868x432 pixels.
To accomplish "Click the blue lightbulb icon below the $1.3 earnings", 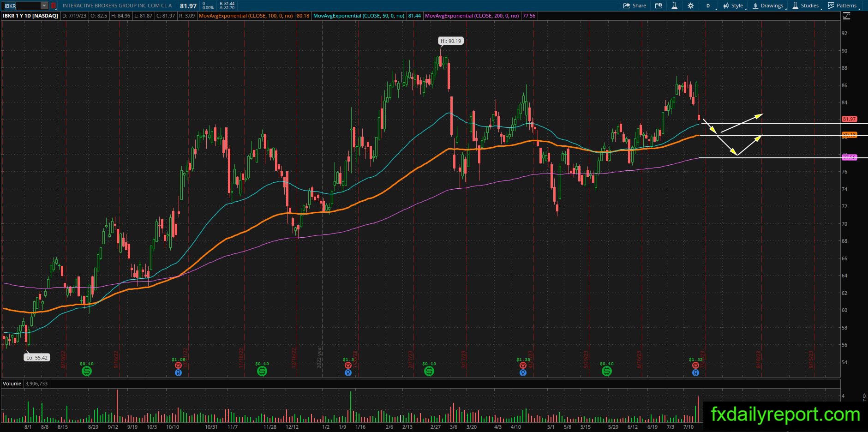I will coord(348,372).
